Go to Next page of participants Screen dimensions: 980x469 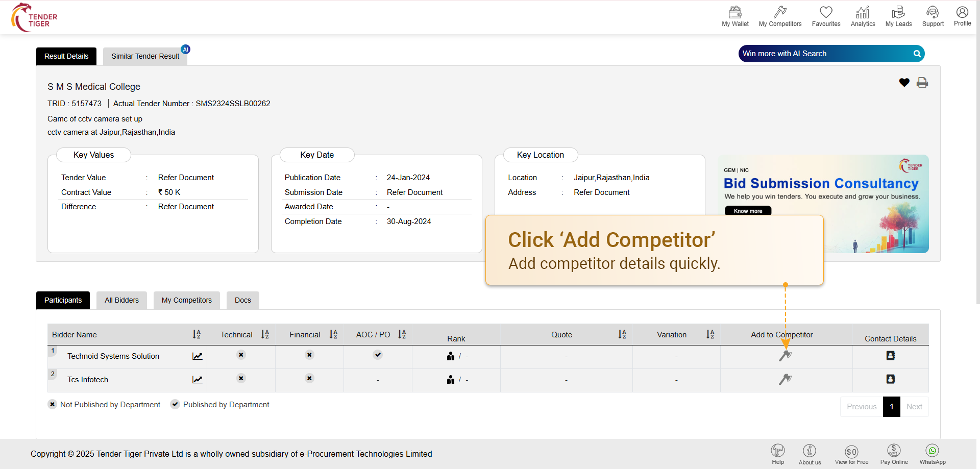point(914,407)
